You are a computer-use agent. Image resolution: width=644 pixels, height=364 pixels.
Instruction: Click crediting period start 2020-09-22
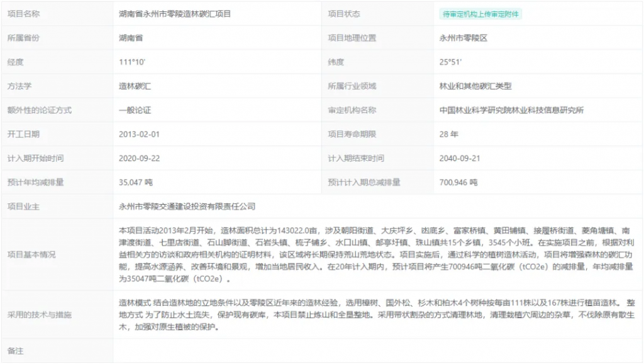coord(139,158)
